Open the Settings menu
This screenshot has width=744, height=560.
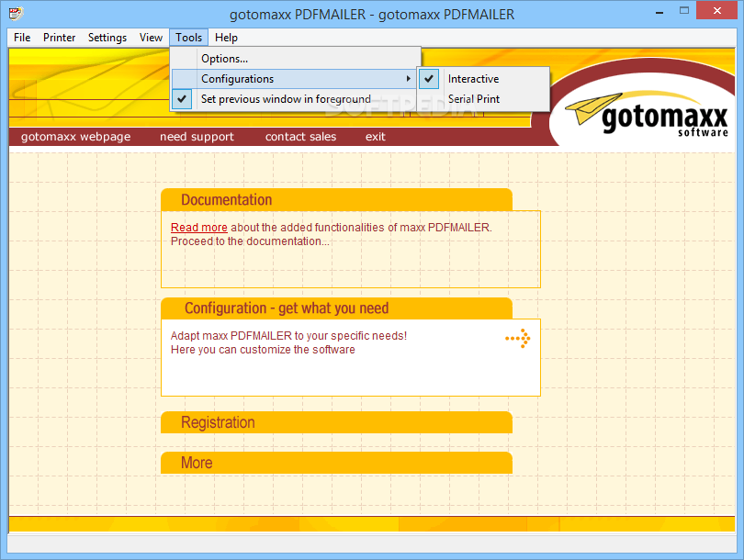point(107,38)
